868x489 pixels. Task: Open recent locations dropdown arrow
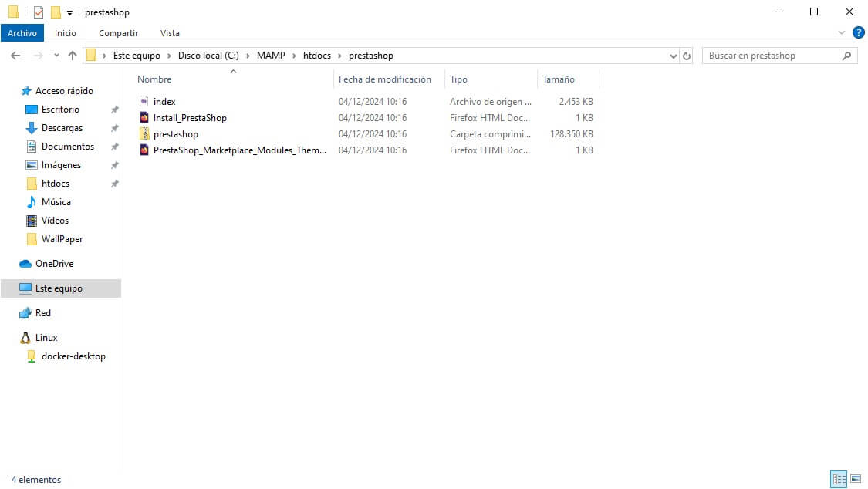[56, 56]
